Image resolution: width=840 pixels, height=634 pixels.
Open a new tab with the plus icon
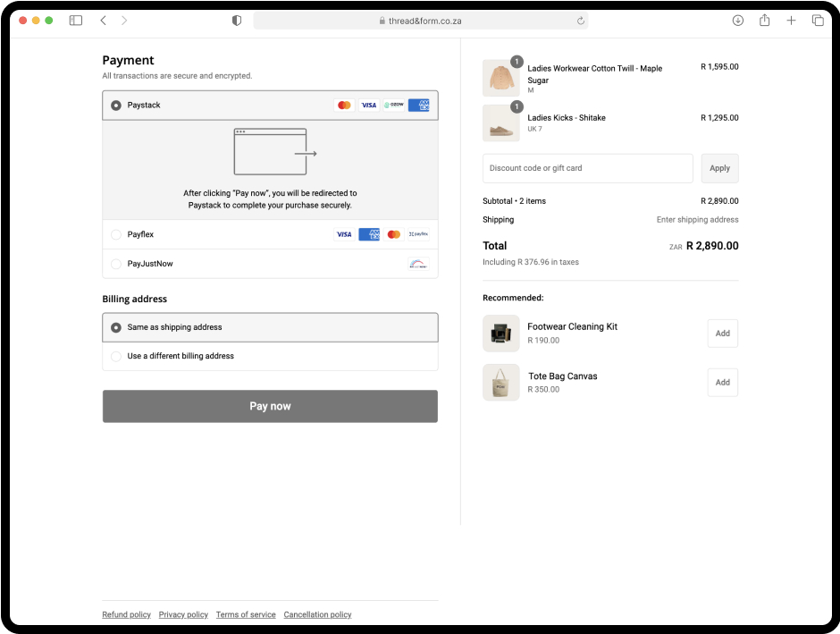791,21
